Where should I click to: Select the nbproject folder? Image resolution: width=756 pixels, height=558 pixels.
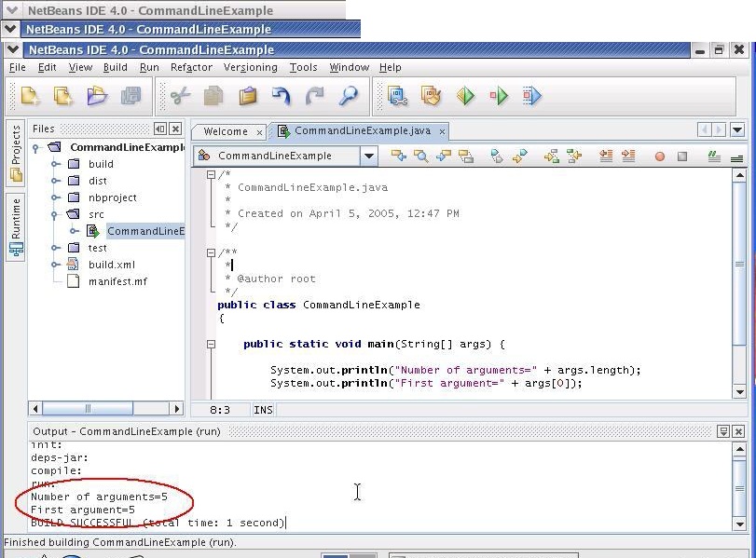coord(113,197)
